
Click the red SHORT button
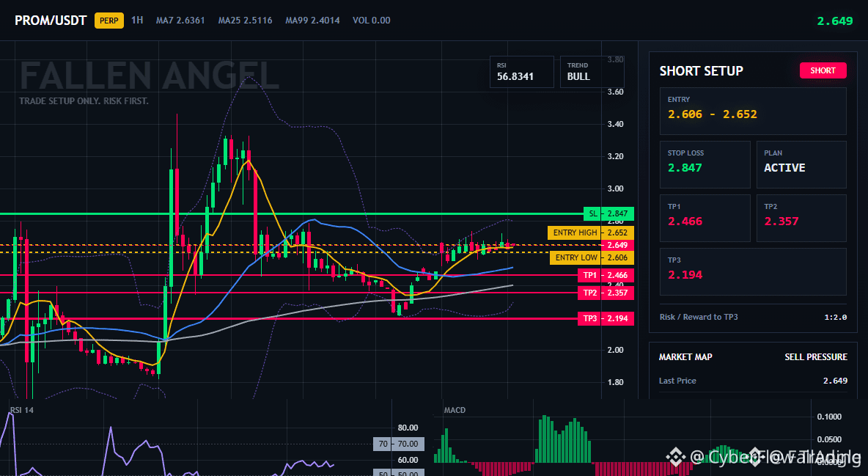click(x=823, y=70)
